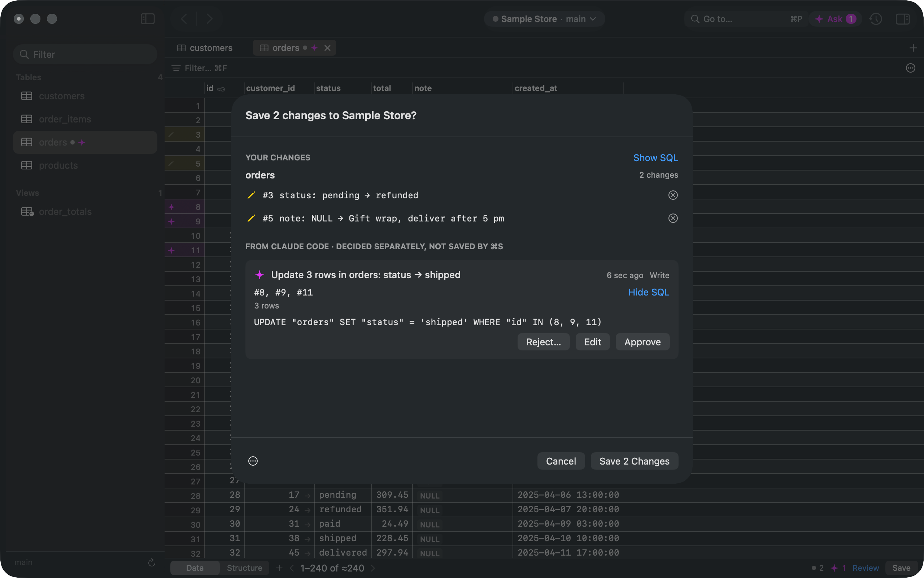Select the orders table in sidebar

point(85,142)
